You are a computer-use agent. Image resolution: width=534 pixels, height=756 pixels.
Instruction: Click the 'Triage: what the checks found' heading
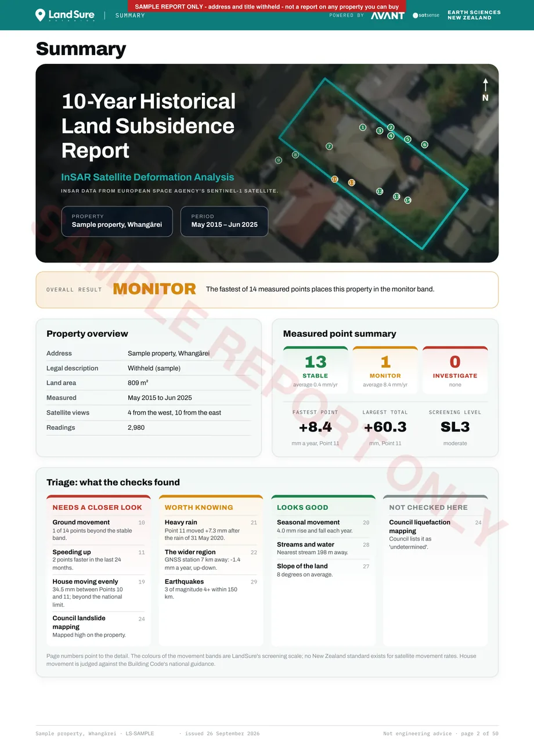(x=113, y=483)
